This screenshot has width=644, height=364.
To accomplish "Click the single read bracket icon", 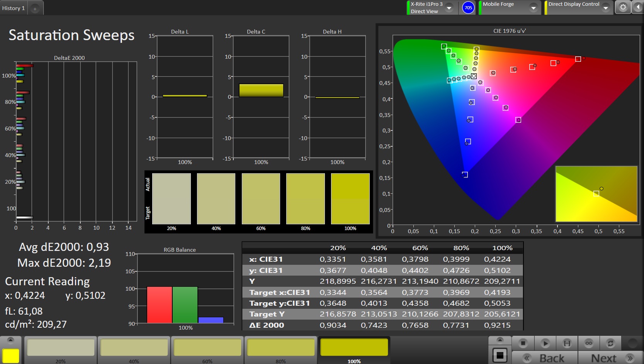I will tap(567, 343).
